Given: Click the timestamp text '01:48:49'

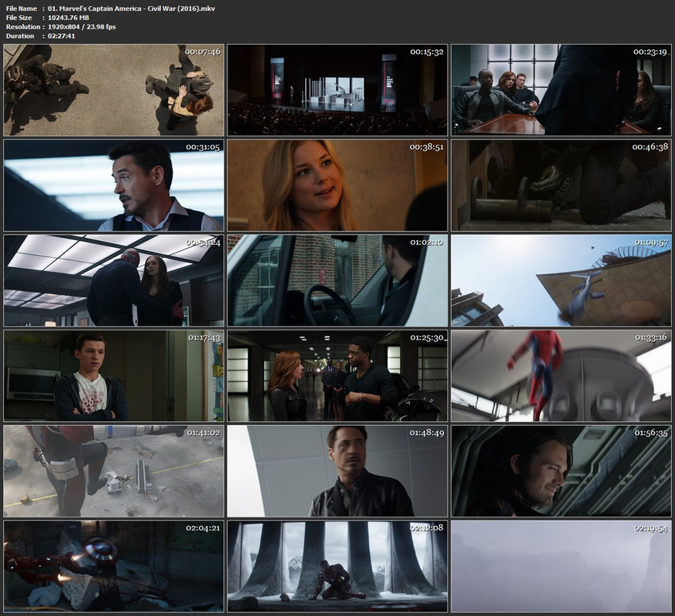Looking at the screenshot, I should 427,433.
